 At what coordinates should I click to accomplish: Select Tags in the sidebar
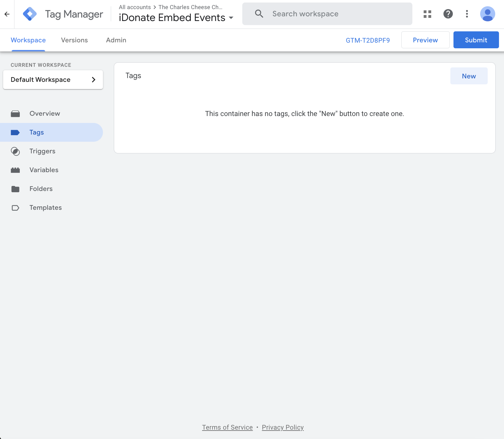[x=51, y=132]
